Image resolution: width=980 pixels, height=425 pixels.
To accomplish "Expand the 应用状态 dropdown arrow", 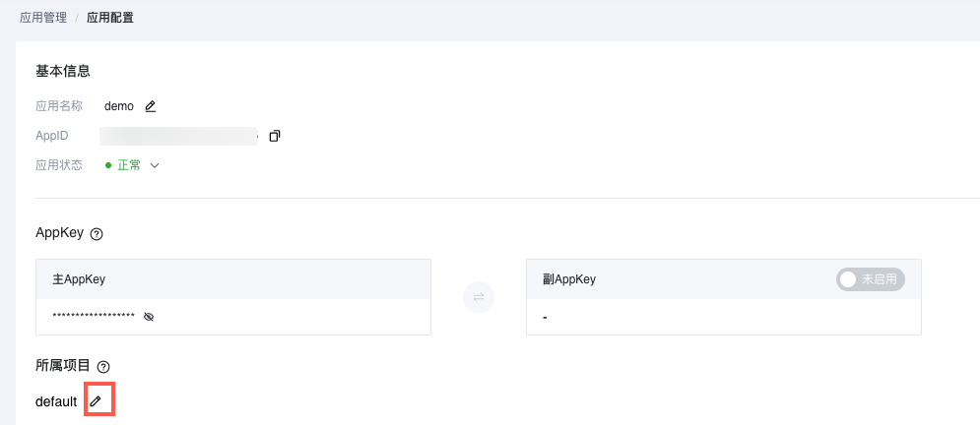I will click(x=155, y=165).
